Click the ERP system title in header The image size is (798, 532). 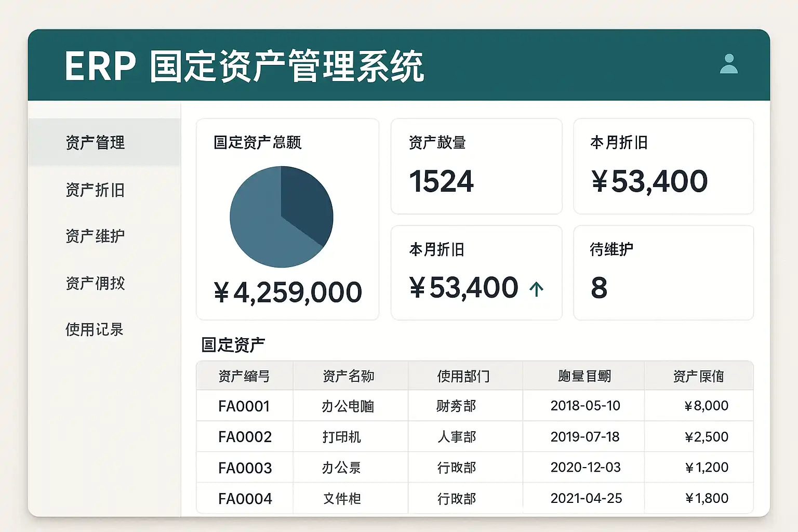[244, 66]
